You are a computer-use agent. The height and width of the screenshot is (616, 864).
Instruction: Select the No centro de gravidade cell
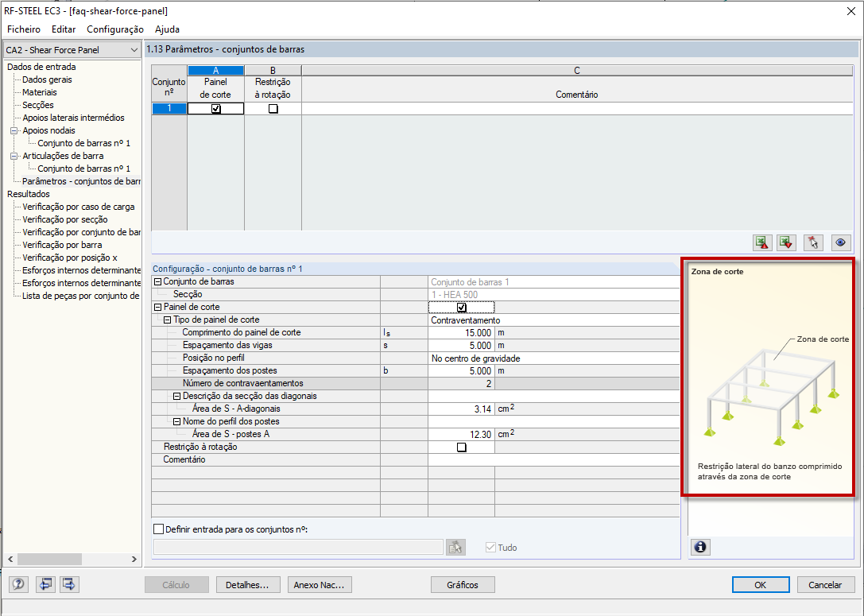coord(554,358)
